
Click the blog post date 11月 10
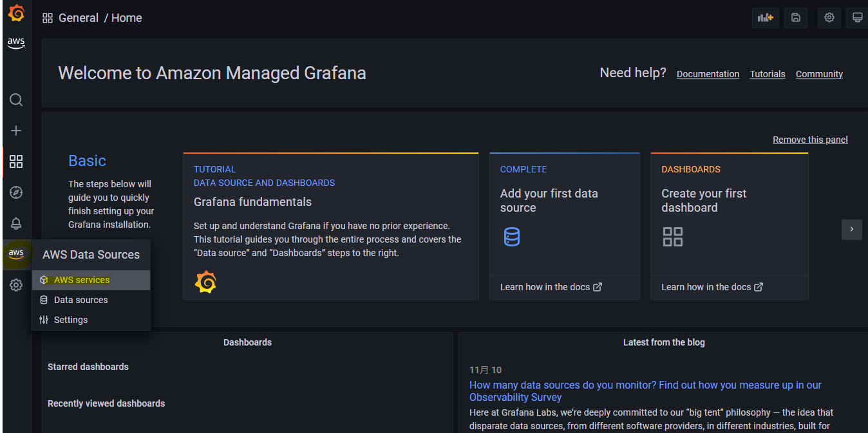pos(486,370)
